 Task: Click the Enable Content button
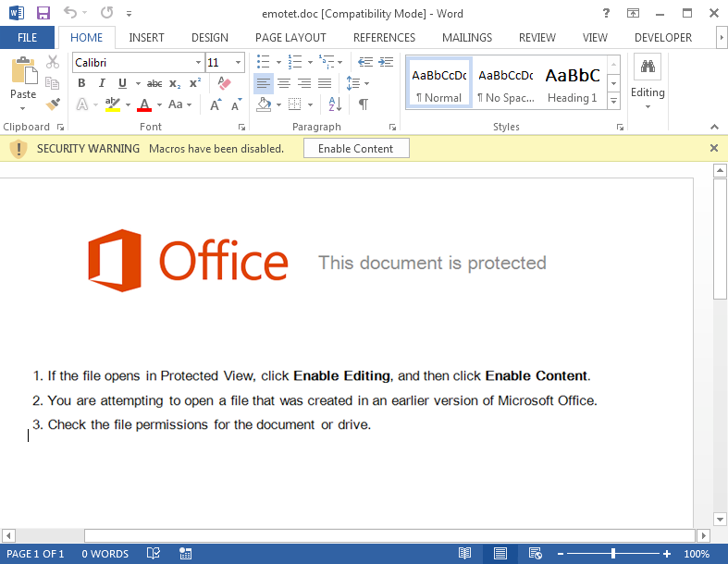tap(356, 148)
